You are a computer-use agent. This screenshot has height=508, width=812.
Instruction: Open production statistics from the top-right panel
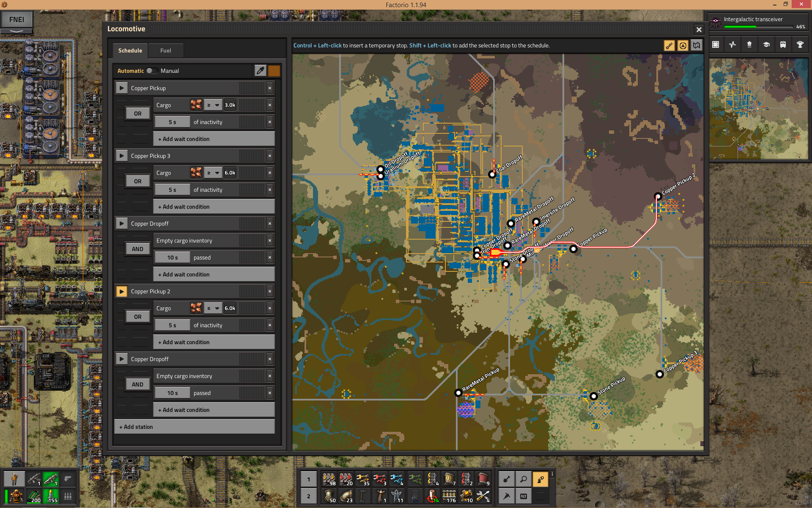click(732, 44)
